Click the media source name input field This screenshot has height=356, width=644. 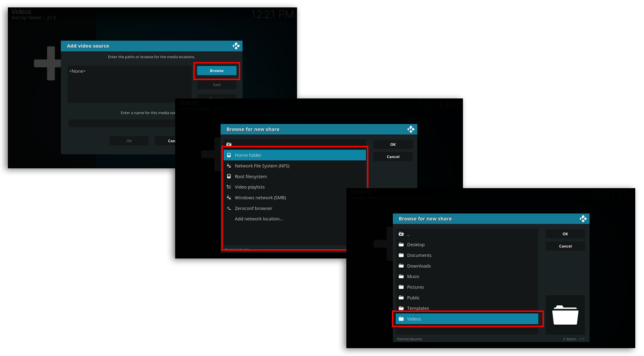pos(122,123)
